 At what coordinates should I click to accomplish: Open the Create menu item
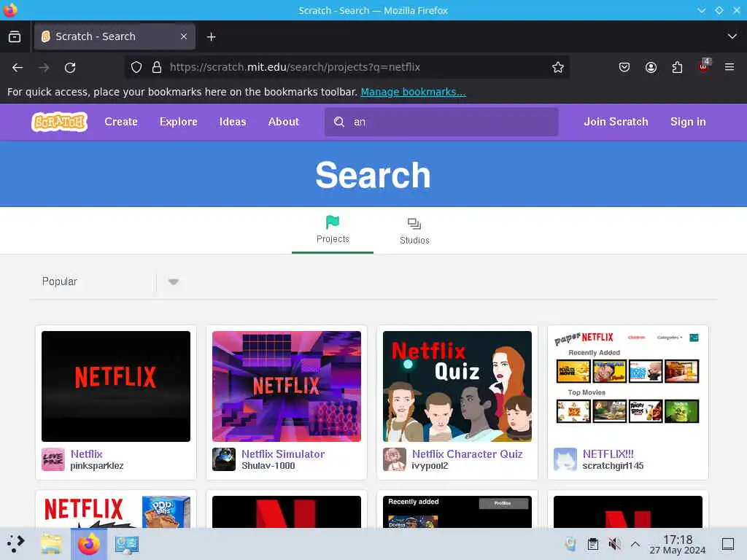coord(121,122)
